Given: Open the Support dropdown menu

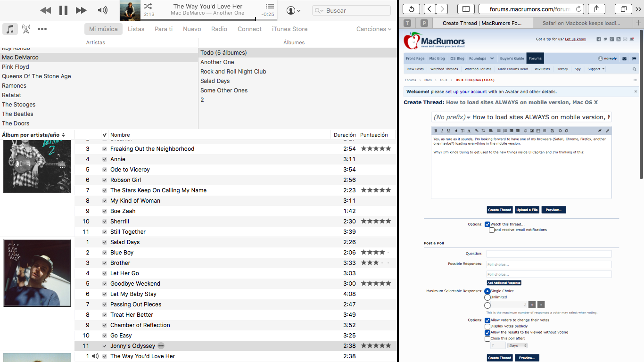Looking at the screenshot, I should click(x=595, y=69).
